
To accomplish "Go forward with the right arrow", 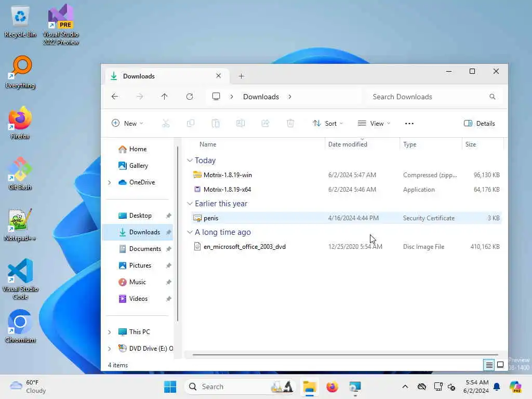I will coord(140,97).
